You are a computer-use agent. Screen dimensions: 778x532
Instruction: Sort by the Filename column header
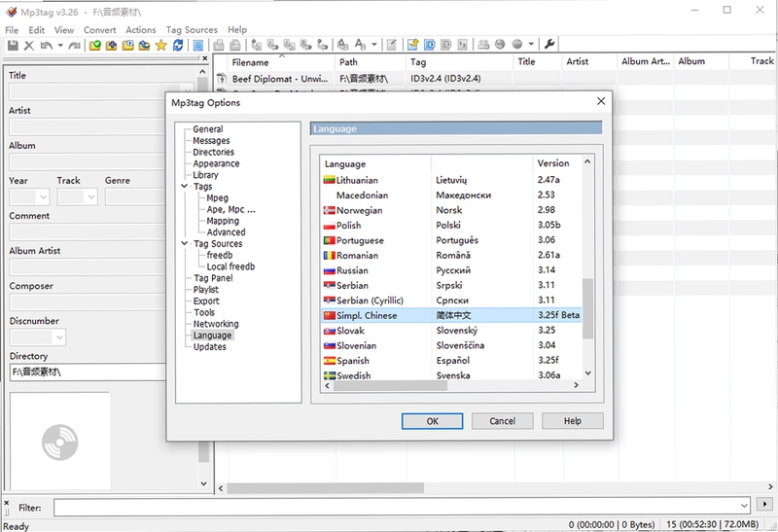pyautogui.click(x=281, y=62)
